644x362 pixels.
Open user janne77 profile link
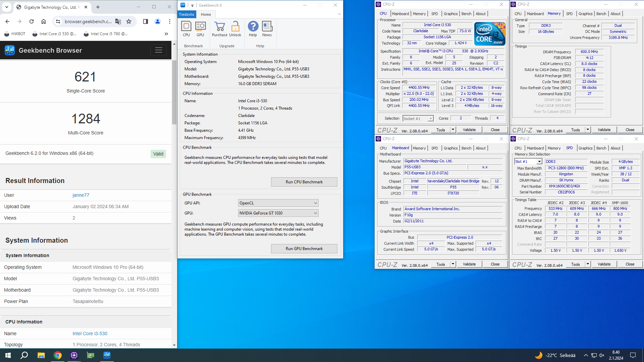tap(81, 195)
